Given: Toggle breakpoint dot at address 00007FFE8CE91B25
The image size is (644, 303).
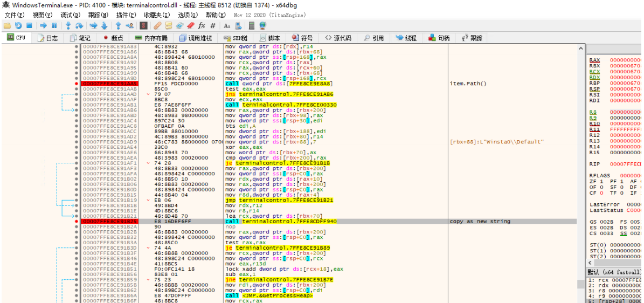Looking at the screenshot, I should tap(77, 221).
